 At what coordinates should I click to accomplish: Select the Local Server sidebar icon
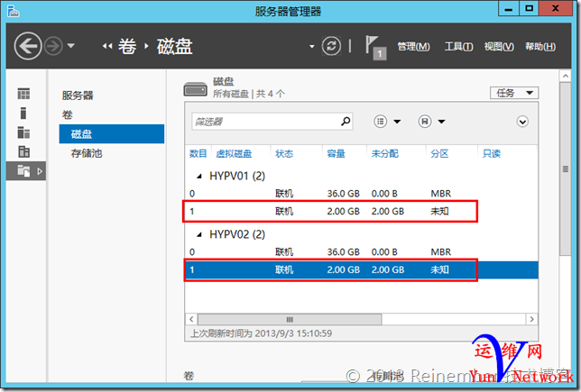[x=23, y=113]
